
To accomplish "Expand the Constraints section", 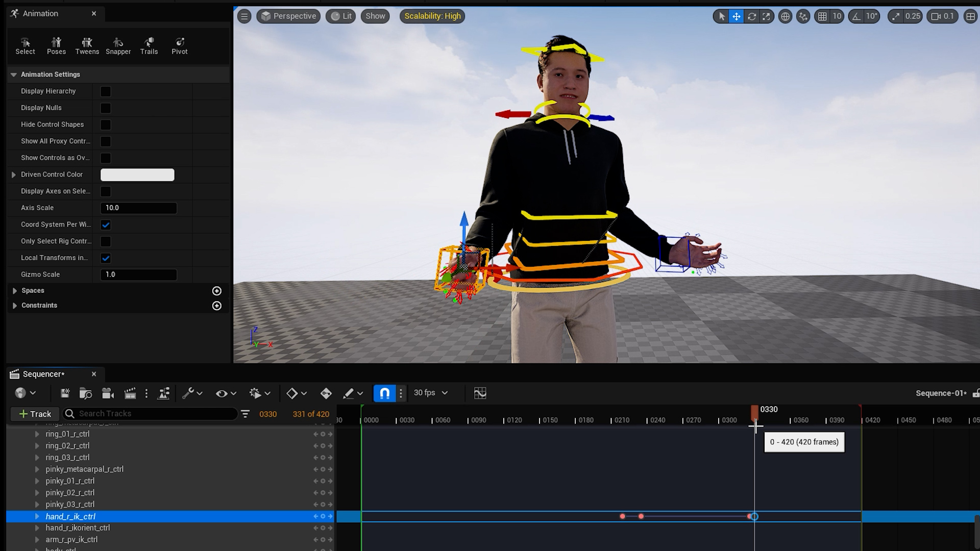I will (x=15, y=306).
